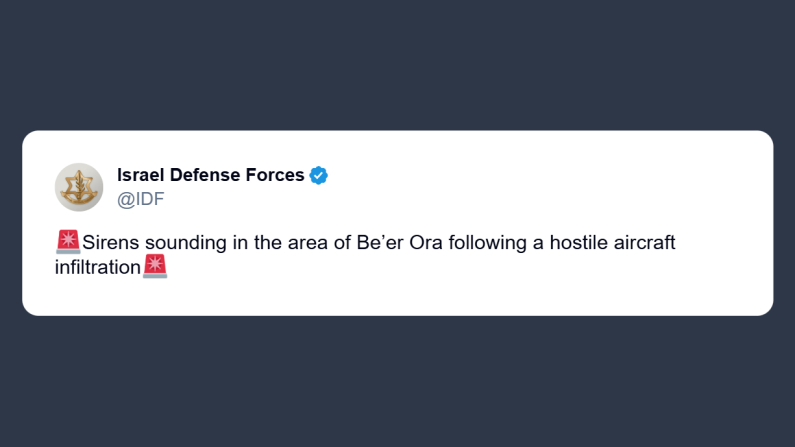Viewport: 795px width, 447px height.
Task: Click the word 'Defense' in the account name
Action: point(205,175)
